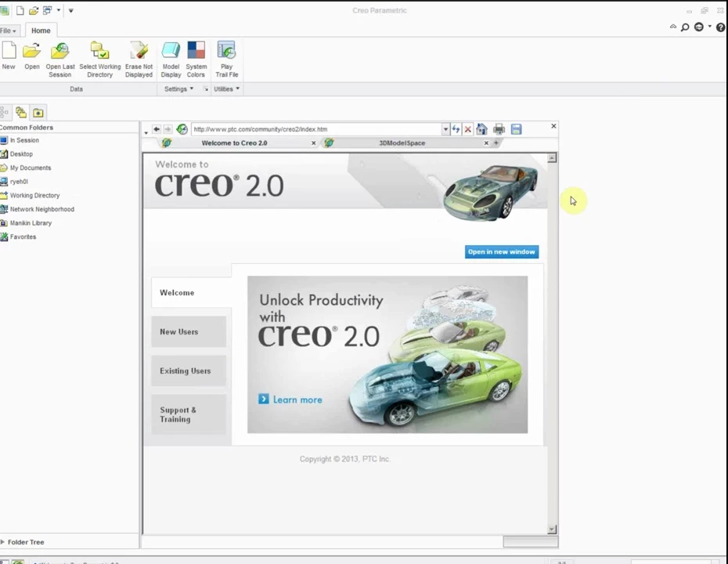Click the browser globe history icon
Viewport: 728px width, 564px height.
[182, 129]
